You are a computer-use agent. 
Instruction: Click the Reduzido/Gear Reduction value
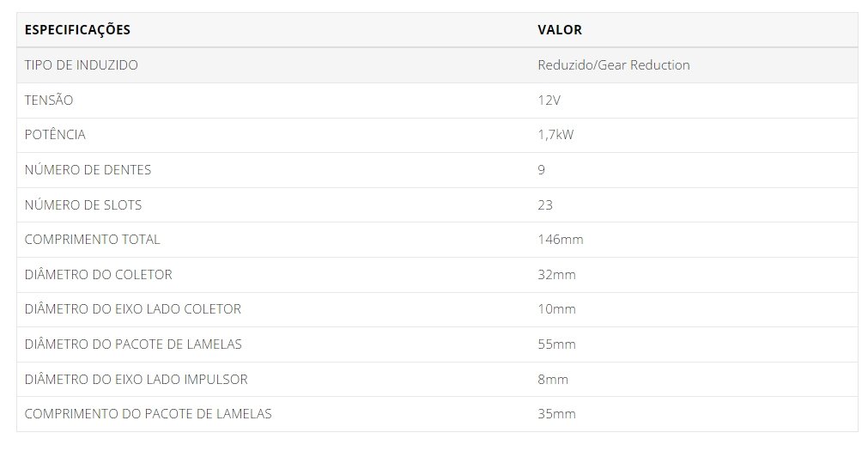coord(614,64)
